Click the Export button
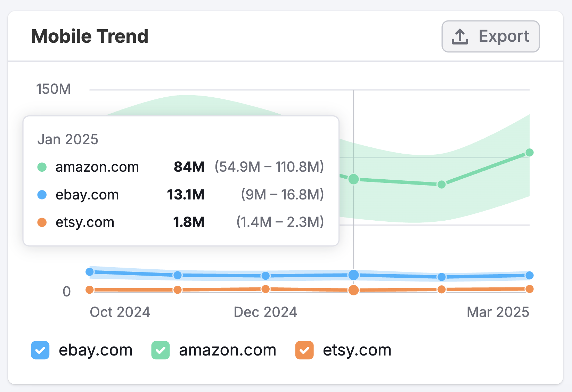The width and height of the screenshot is (572, 392). 490,36
